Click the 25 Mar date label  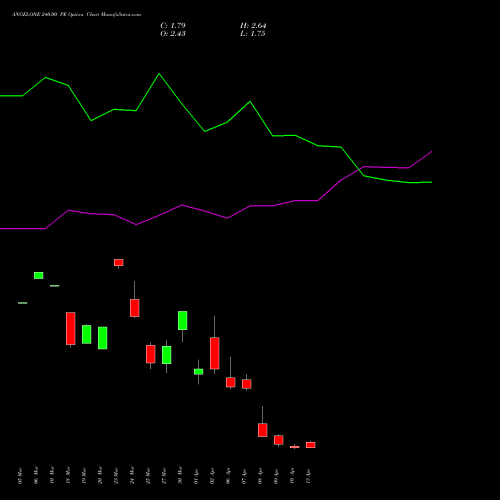click(148, 476)
